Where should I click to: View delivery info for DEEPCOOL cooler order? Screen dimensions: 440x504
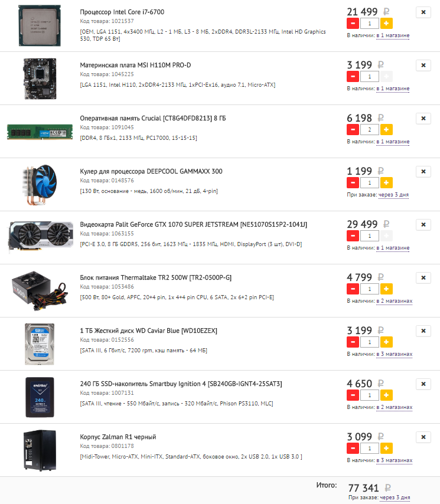point(393,195)
